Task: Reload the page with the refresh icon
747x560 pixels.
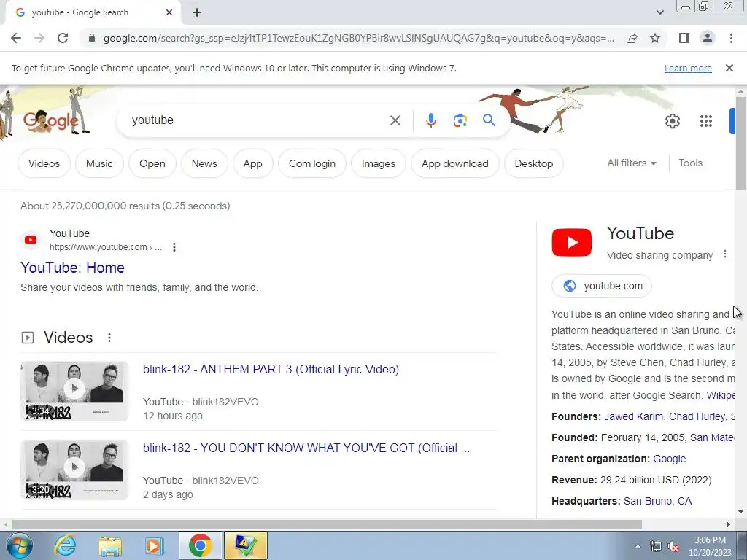Action: [63, 38]
